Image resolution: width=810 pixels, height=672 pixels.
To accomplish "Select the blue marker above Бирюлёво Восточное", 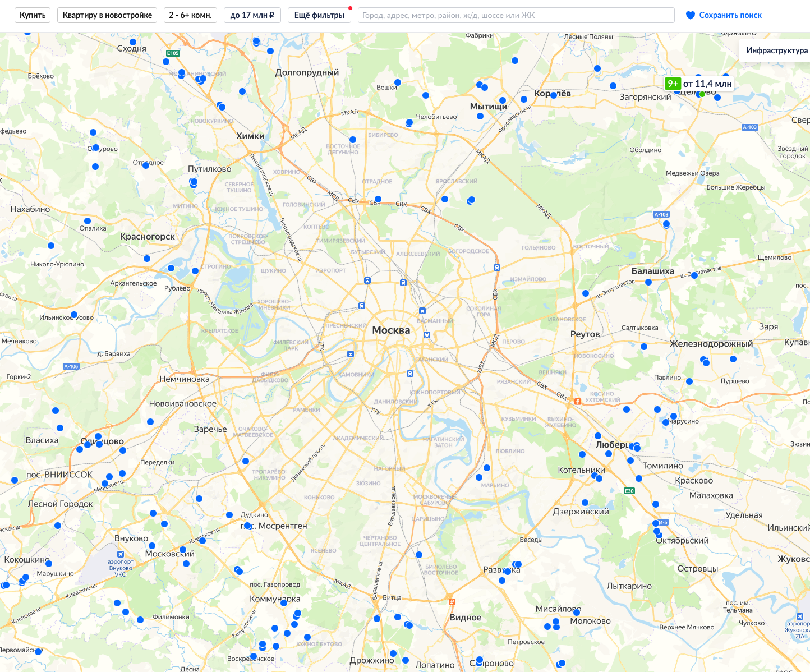I will 419,555.
